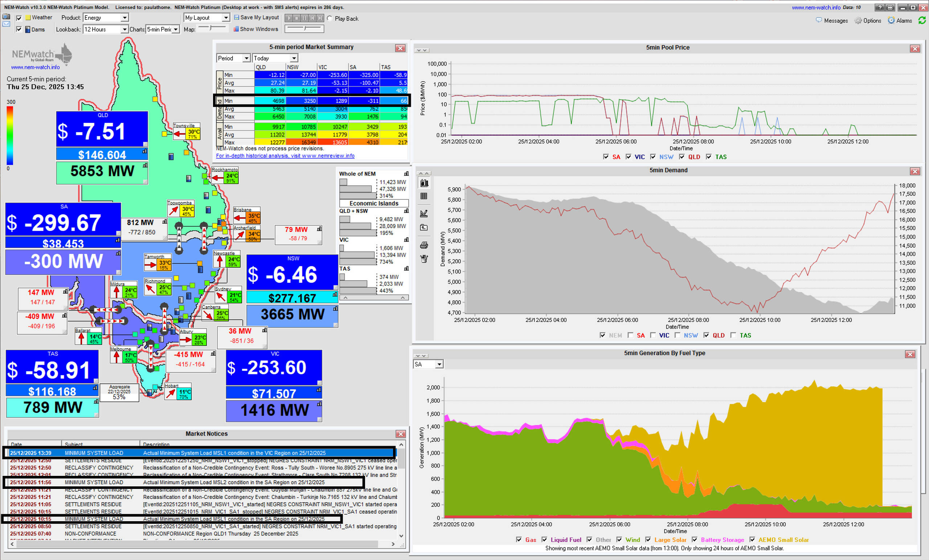Click the export folder icon beside demand chart

(x=424, y=227)
